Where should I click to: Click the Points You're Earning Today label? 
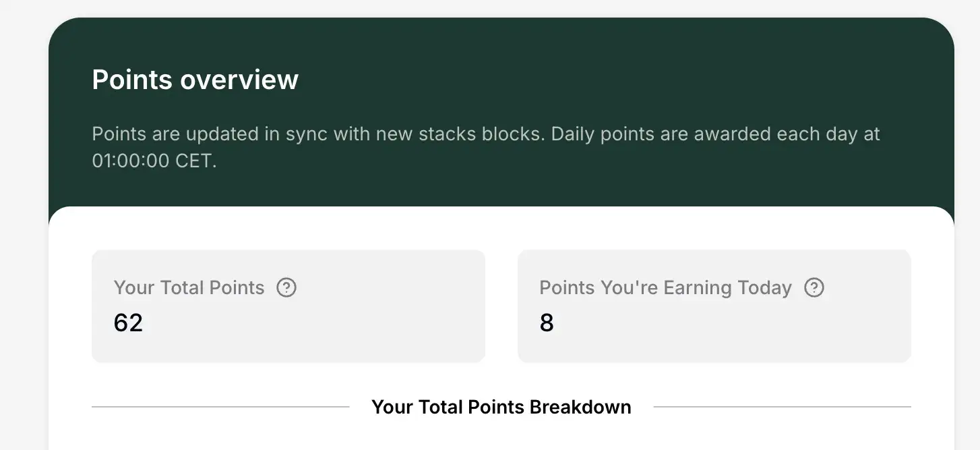665,288
